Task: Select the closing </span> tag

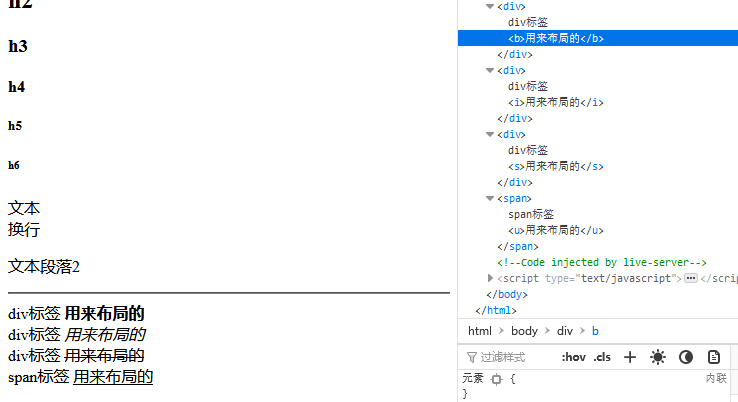Action: coord(518,247)
